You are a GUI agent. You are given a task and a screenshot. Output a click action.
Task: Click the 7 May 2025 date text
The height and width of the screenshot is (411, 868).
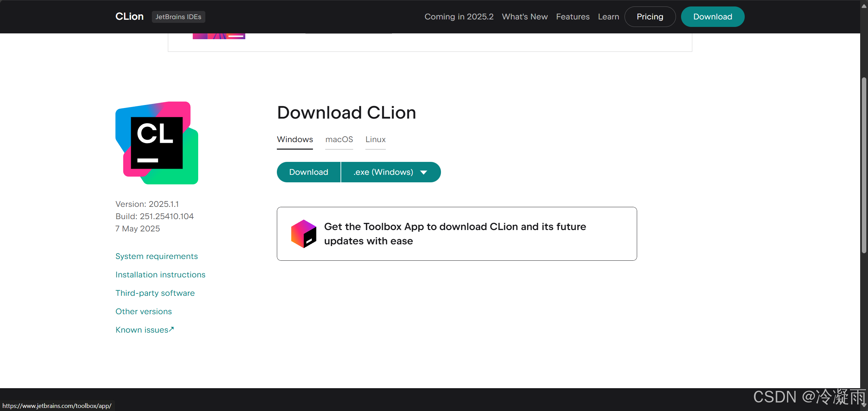click(x=138, y=229)
